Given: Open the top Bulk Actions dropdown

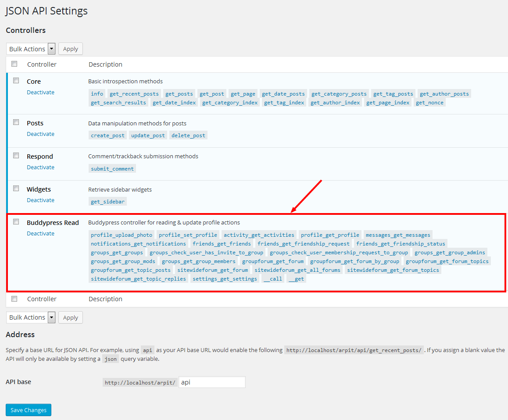Looking at the screenshot, I should pos(31,49).
